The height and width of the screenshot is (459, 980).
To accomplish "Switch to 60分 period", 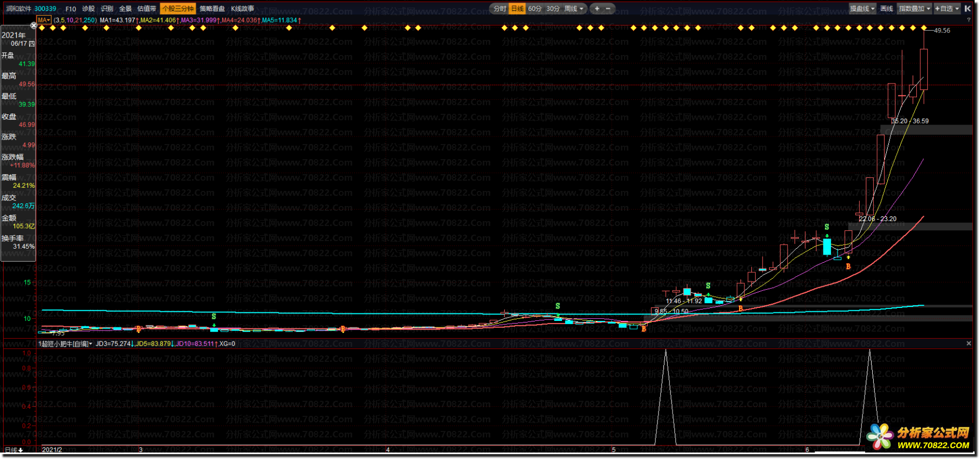I will click(535, 9).
